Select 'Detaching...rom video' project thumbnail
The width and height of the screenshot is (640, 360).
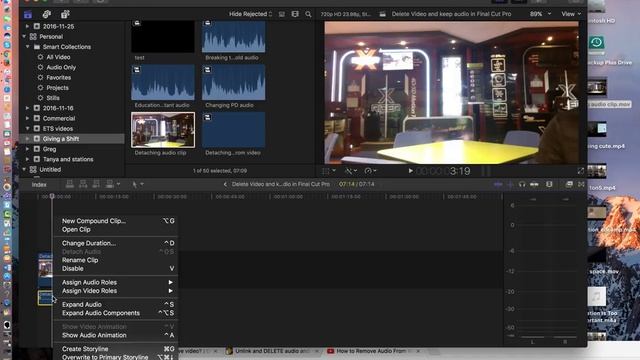[x=233, y=130]
